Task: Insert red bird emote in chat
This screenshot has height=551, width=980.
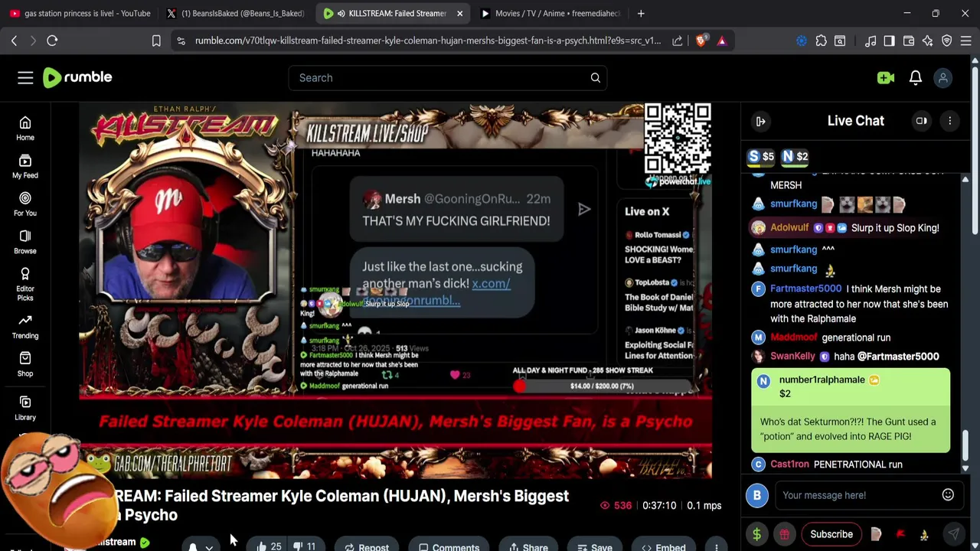Action: 900,534
